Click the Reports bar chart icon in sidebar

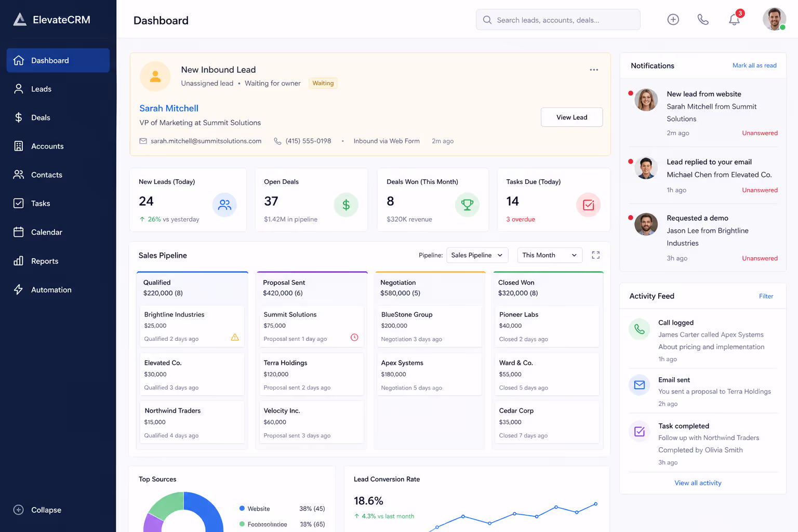(x=19, y=261)
